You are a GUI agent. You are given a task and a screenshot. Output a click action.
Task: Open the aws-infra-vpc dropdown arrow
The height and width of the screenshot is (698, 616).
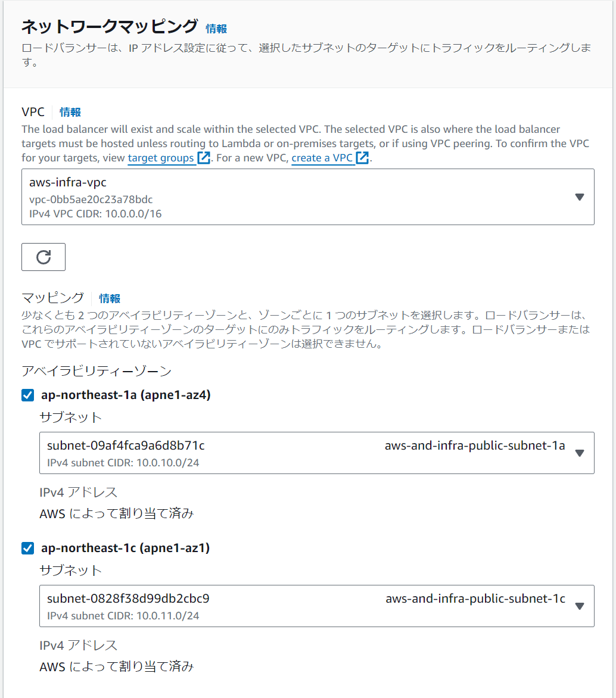[579, 197]
